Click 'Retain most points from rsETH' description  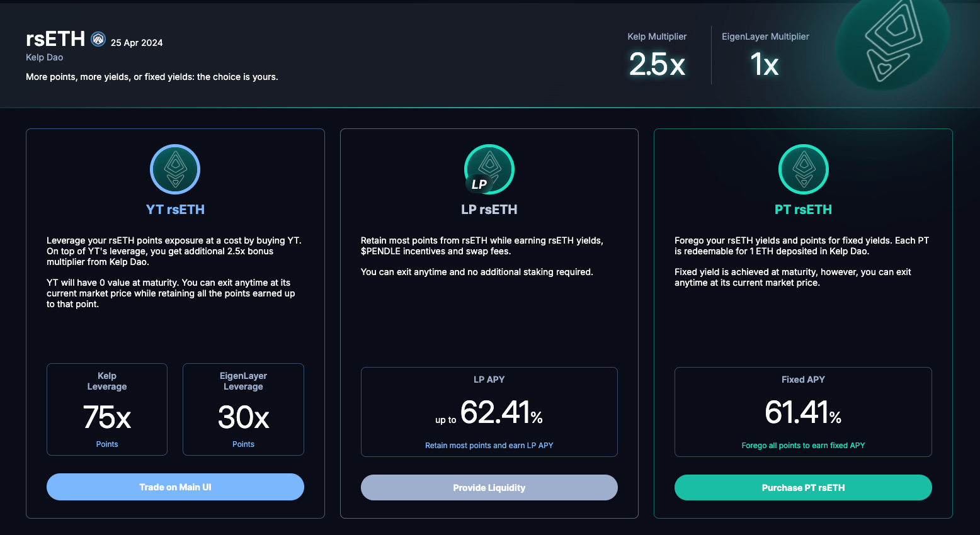482,246
